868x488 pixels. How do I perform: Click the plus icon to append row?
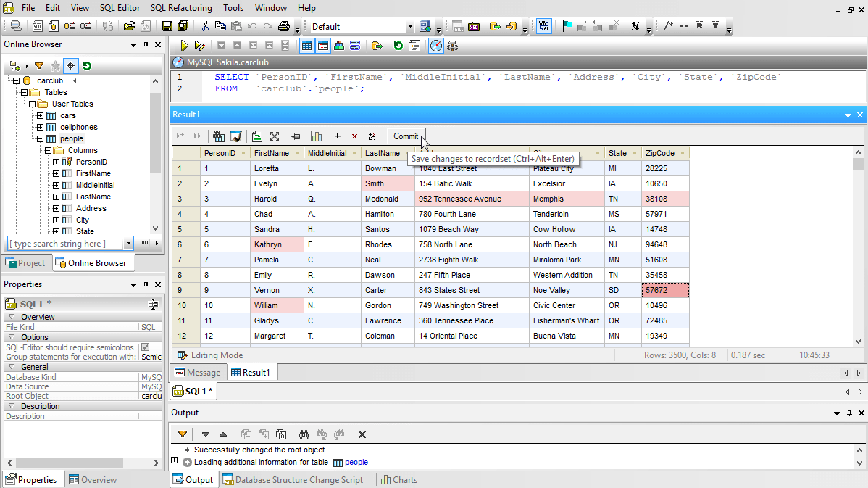pos(337,136)
